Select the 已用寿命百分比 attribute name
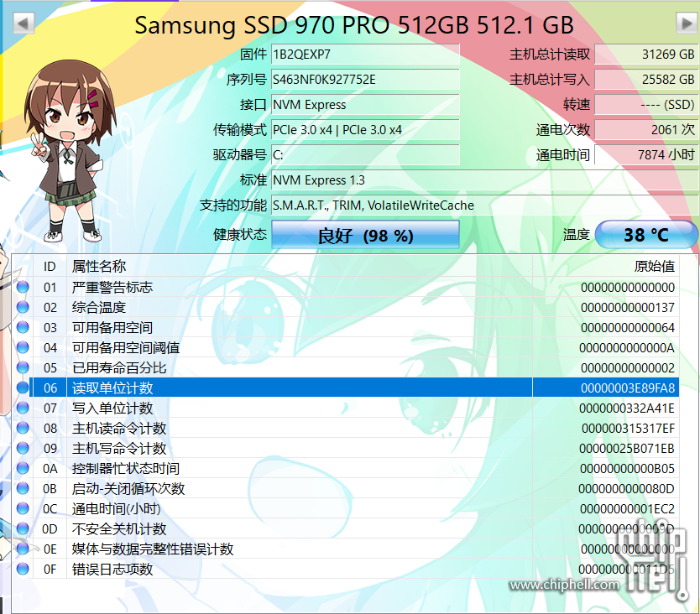Screen dimensions: 700x614 click(119, 367)
